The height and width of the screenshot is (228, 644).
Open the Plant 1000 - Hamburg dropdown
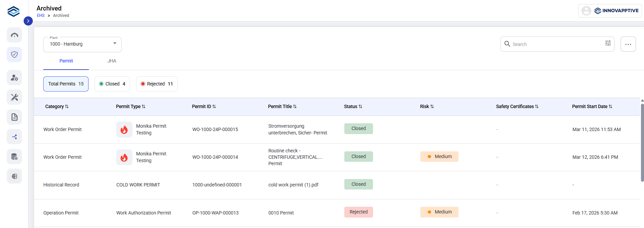pos(82,44)
